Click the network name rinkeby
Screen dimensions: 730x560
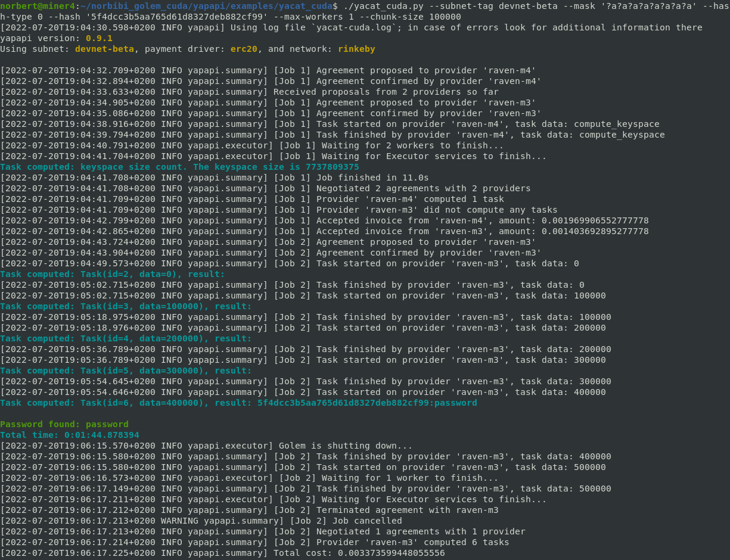click(x=356, y=49)
